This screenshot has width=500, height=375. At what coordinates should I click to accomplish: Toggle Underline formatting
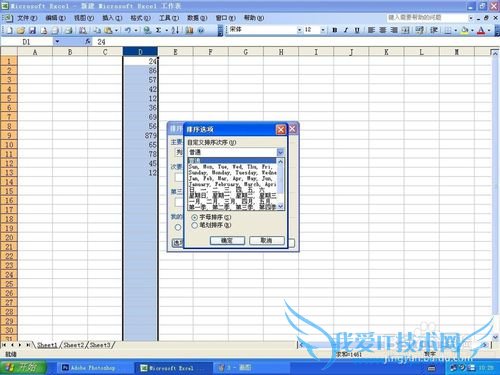(x=357, y=30)
